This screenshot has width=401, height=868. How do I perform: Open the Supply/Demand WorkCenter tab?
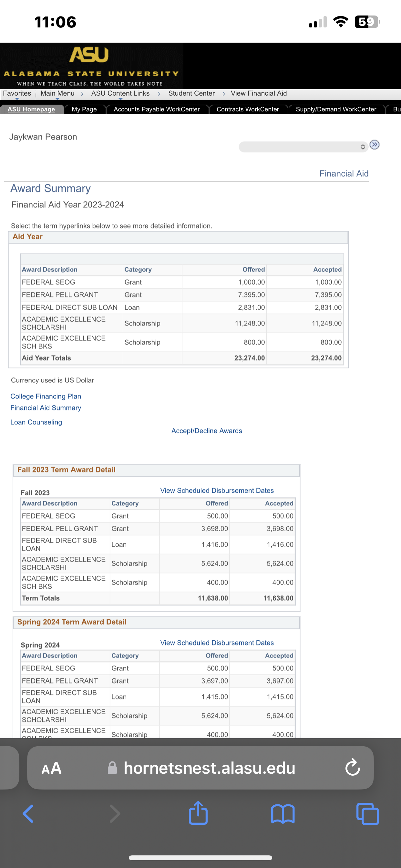point(336,109)
